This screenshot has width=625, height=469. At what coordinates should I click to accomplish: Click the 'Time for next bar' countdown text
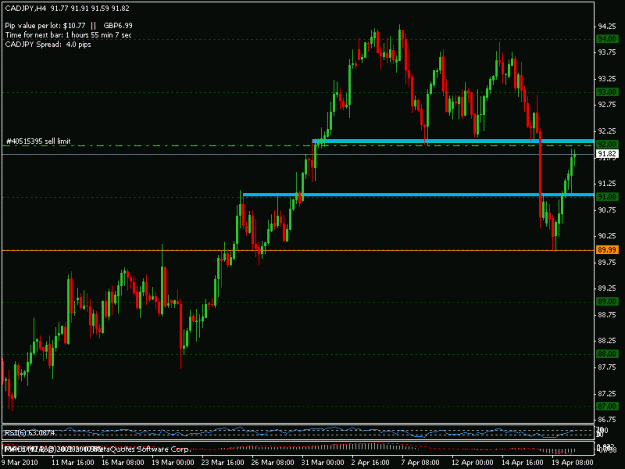pos(68,35)
